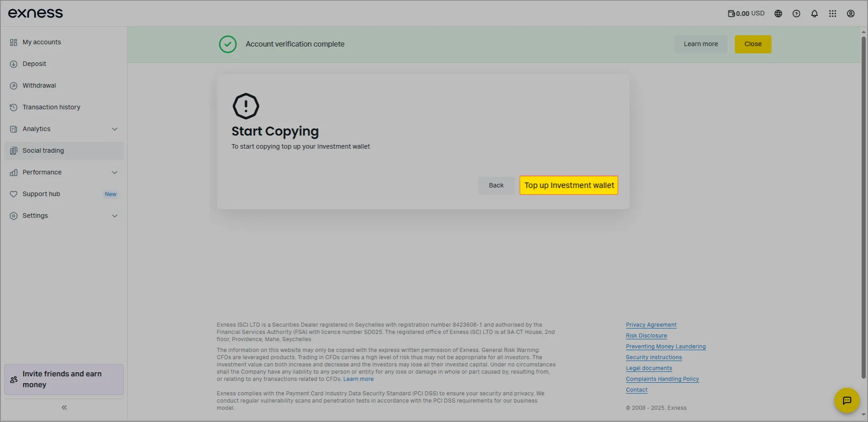Click Top up Investment wallet button
The width and height of the screenshot is (868, 422).
coord(569,185)
